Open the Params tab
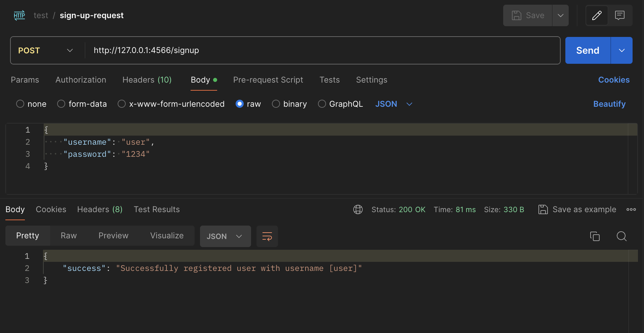The image size is (644, 333). [25, 80]
